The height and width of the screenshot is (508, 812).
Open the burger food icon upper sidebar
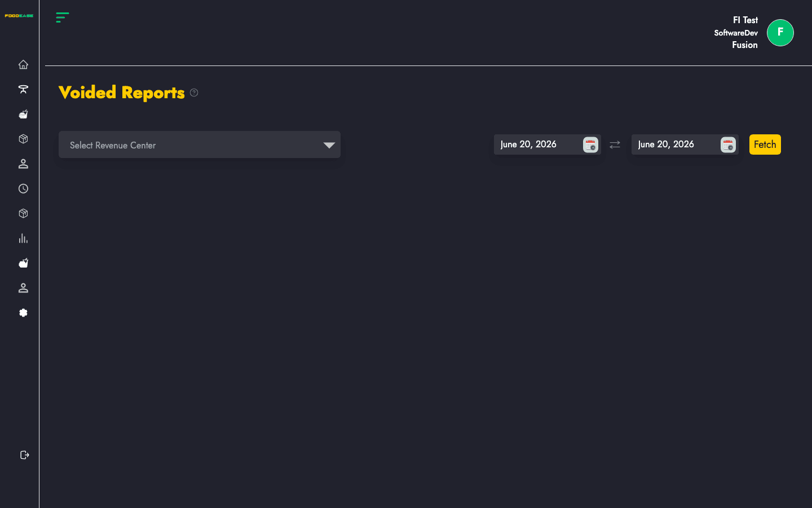coord(23,114)
